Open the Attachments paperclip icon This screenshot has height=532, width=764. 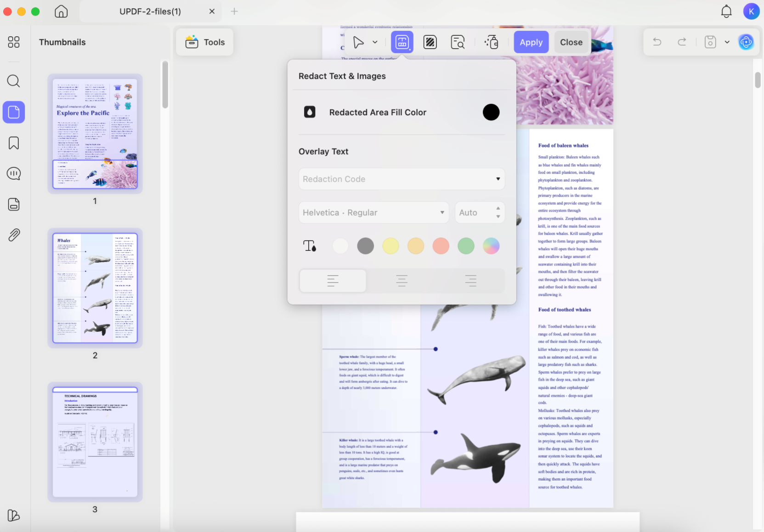click(14, 235)
